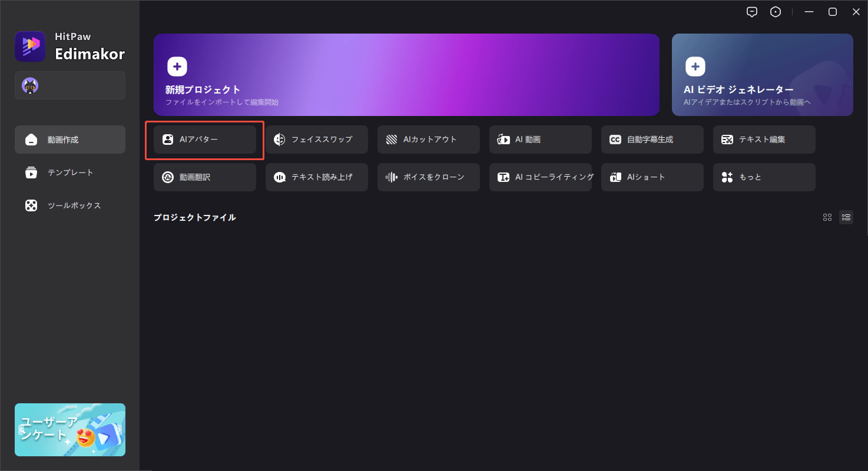The image size is (868, 471).
Task: Click the 新規プロジェクト plus banner
Action: pyautogui.click(x=406, y=75)
